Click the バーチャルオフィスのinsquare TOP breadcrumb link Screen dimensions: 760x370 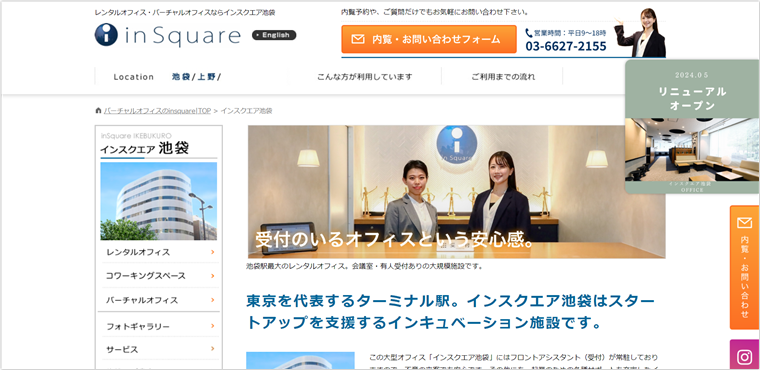pyautogui.click(x=158, y=111)
